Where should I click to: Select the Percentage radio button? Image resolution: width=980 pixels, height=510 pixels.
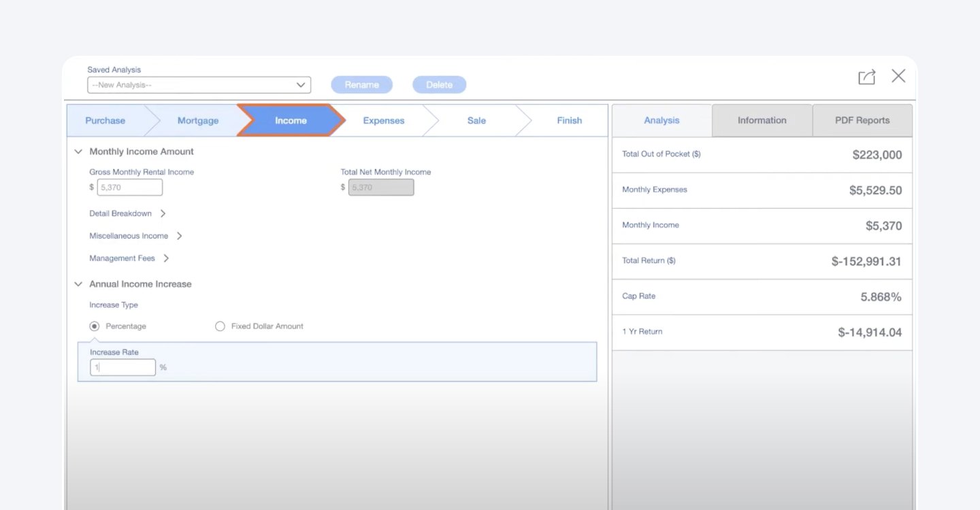(x=95, y=326)
